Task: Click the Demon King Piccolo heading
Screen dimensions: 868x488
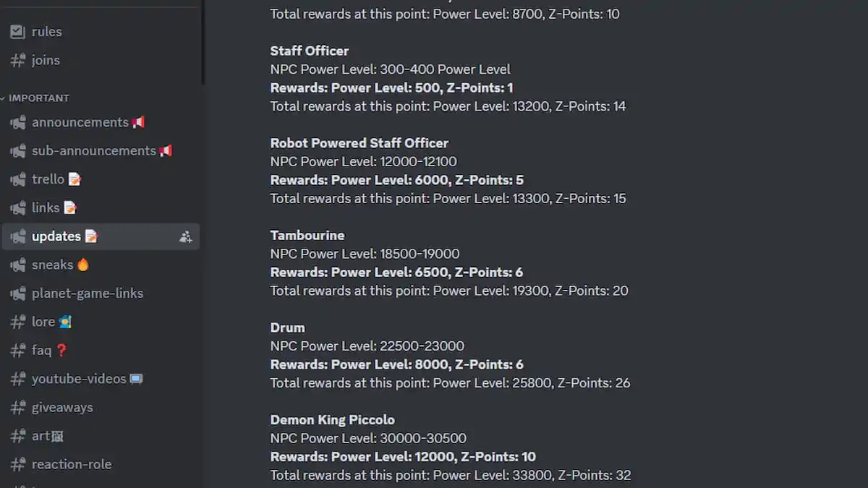Action: (x=332, y=419)
